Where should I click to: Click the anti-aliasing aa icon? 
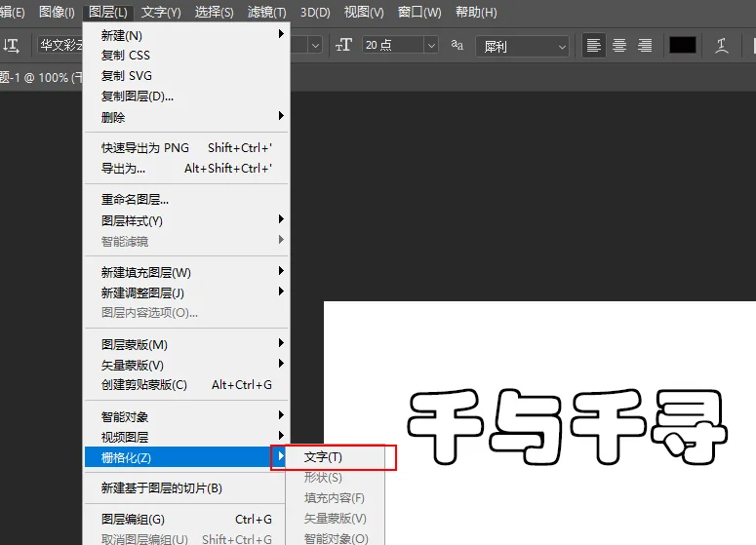pos(458,45)
